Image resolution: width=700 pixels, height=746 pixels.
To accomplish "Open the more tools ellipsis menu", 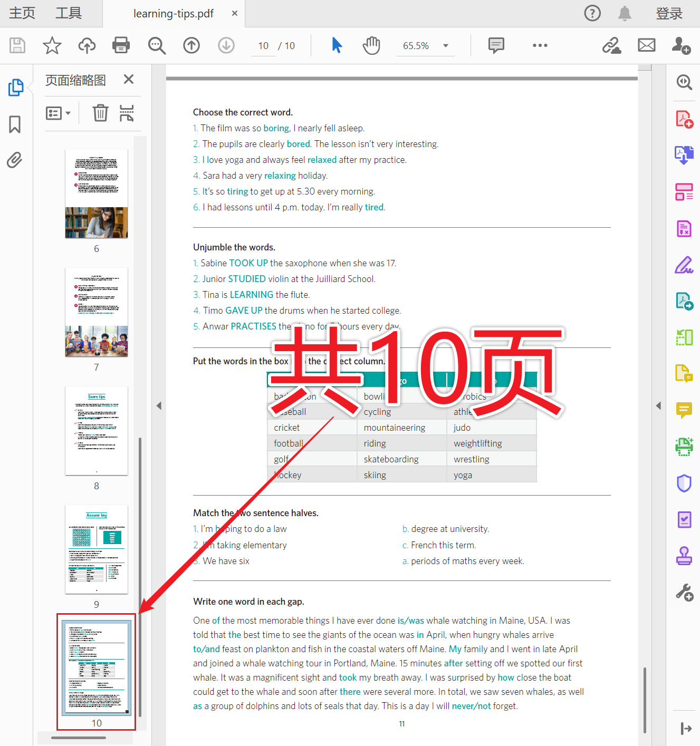I will tap(540, 45).
